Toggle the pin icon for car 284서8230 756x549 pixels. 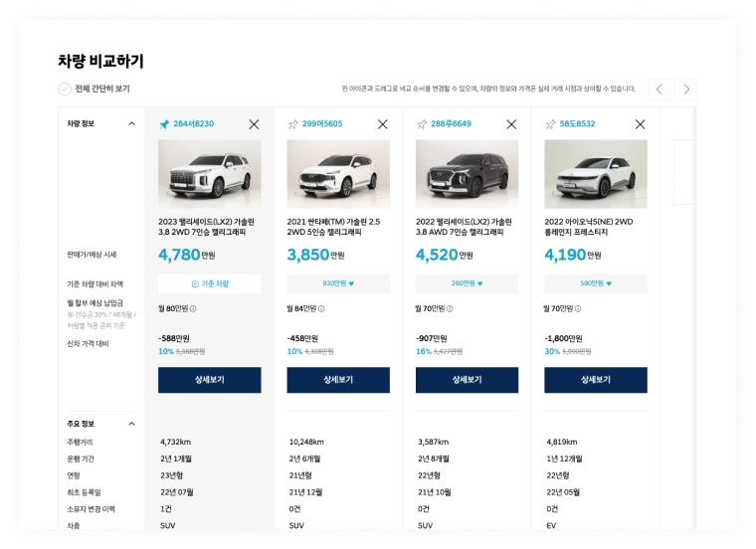click(x=164, y=124)
